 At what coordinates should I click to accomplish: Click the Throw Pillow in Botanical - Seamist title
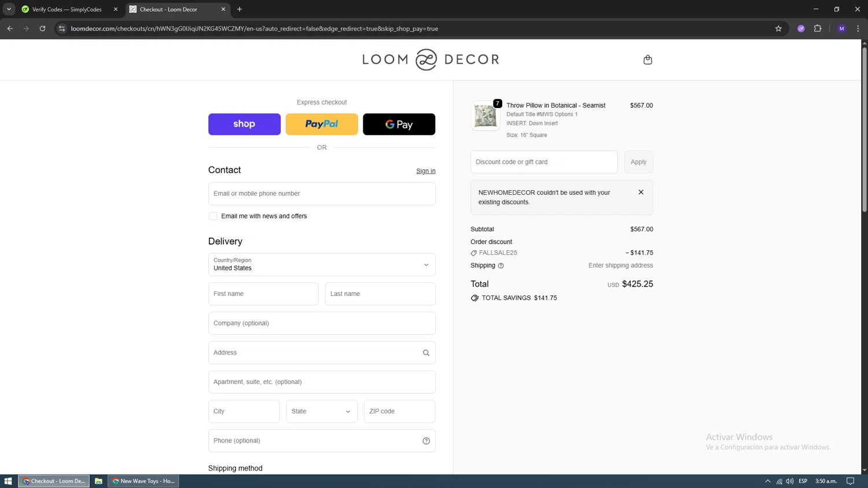556,105
